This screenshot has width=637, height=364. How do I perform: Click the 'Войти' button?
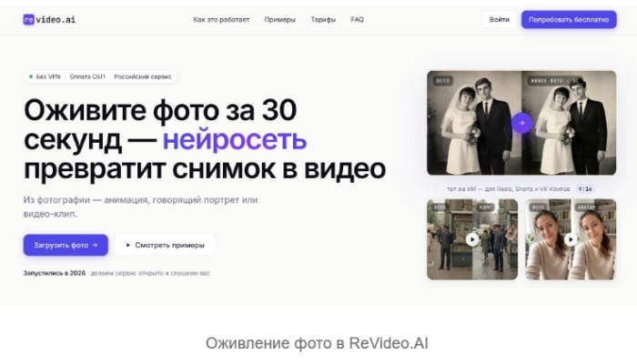point(500,19)
